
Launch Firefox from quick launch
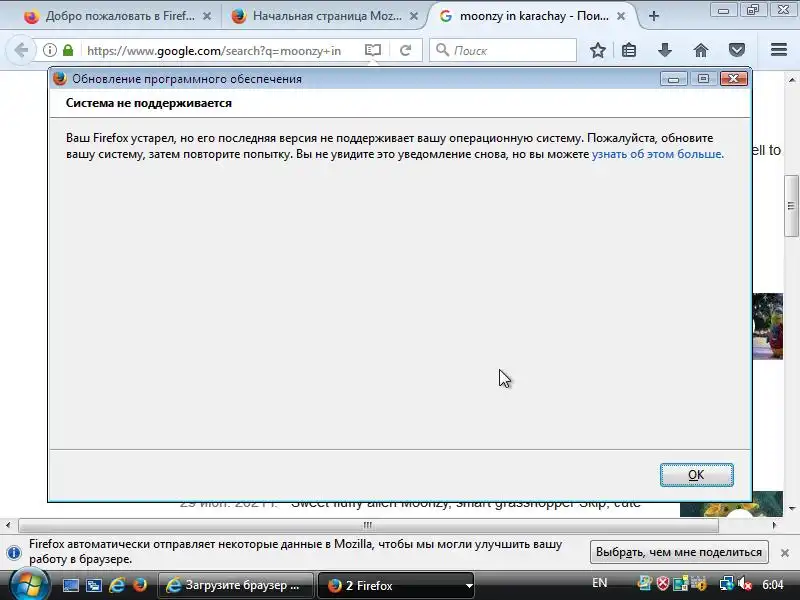pyautogui.click(x=139, y=585)
